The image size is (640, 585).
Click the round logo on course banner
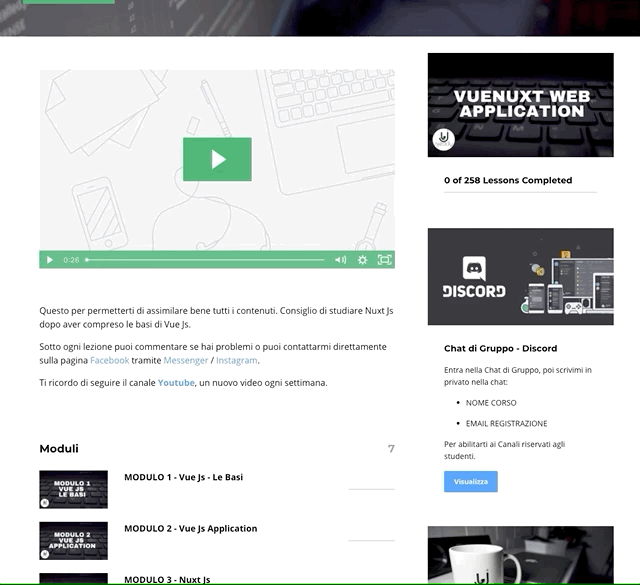pyautogui.click(x=444, y=140)
